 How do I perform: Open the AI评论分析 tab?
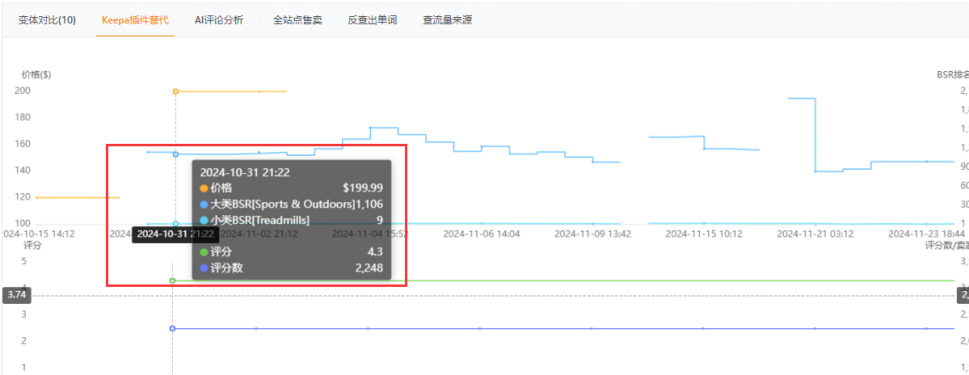219,20
